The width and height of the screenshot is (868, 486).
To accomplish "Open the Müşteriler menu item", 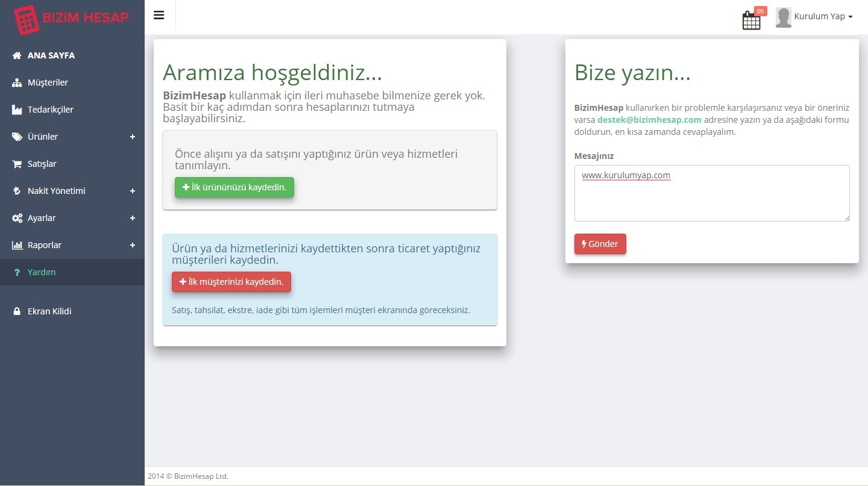I will 72,83.
